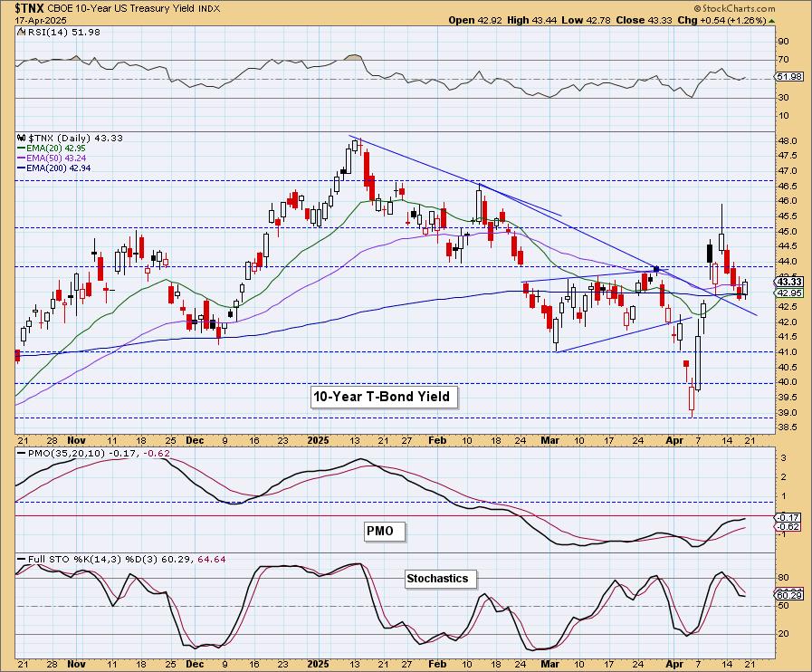Screen dimensions: 812x672
Task: Click the 51.98 RSI value tag
Action: click(789, 77)
